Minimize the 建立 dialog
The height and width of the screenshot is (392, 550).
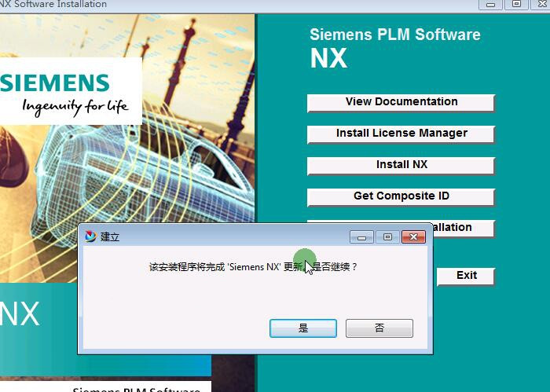tap(361, 237)
